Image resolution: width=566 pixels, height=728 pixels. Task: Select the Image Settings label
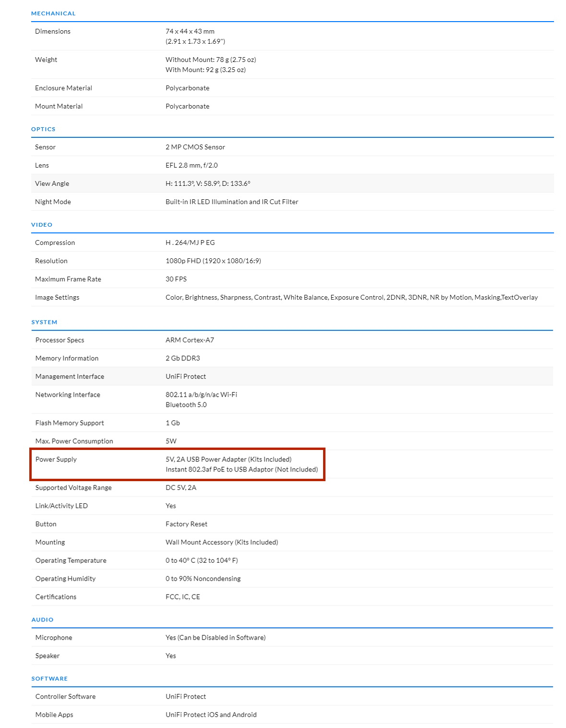(x=57, y=297)
